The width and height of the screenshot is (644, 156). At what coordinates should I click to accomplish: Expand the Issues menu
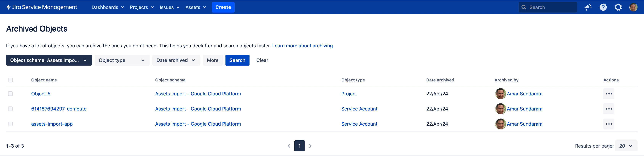coord(170,7)
